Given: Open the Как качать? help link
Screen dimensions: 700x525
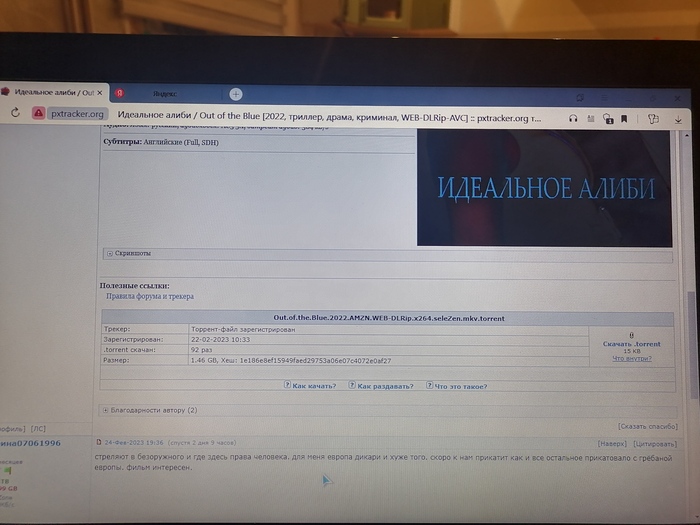Looking at the screenshot, I should (314, 386).
